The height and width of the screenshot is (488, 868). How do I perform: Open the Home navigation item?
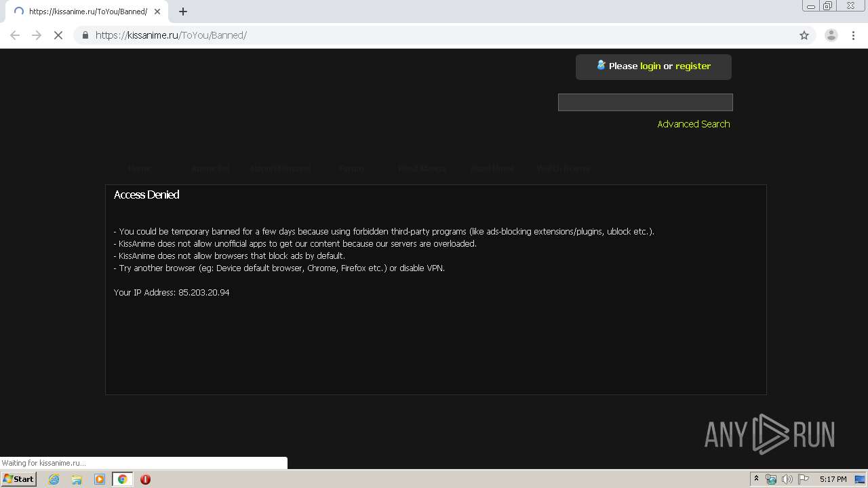(139, 169)
